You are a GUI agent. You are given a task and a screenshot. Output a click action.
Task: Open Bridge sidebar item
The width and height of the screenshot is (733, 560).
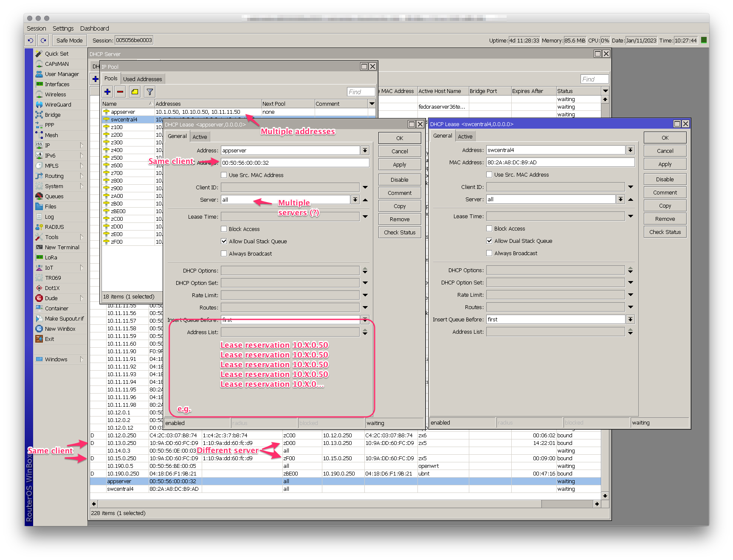53,115
